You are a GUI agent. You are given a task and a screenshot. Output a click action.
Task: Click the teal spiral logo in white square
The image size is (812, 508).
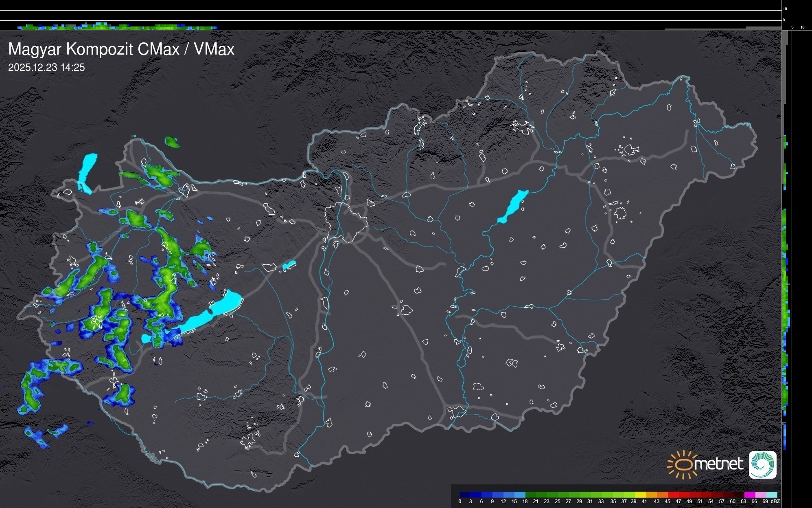click(x=762, y=465)
